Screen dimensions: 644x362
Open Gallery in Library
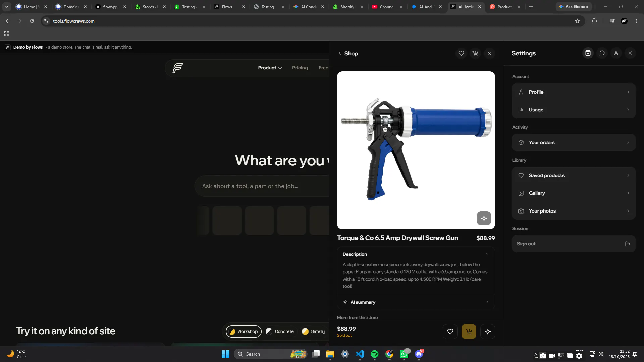click(x=574, y=193)
